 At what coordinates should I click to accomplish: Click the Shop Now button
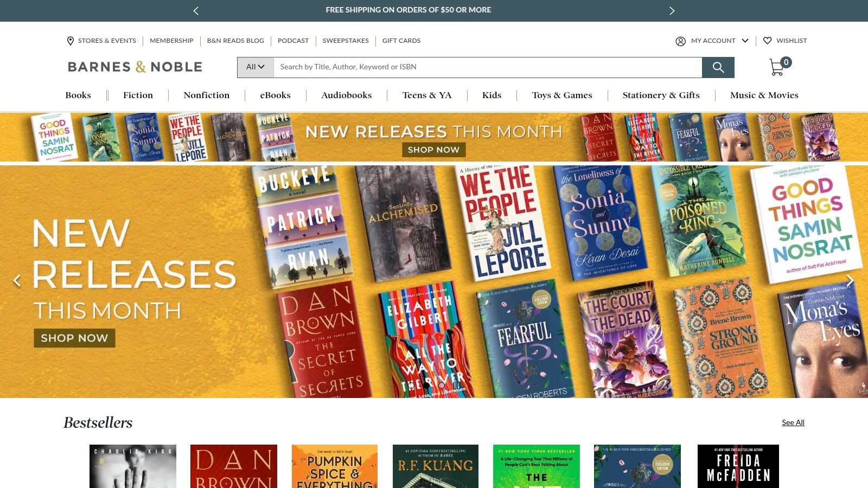74,338
